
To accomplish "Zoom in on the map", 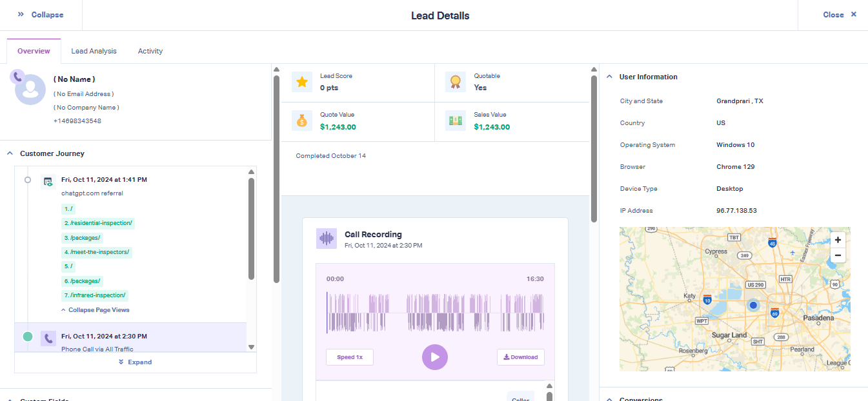I will 838,240.
